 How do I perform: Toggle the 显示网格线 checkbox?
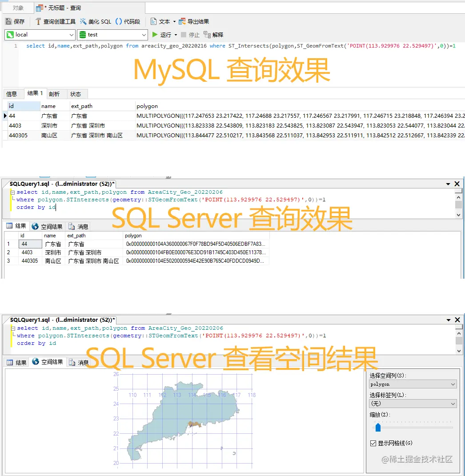point(373,443)
